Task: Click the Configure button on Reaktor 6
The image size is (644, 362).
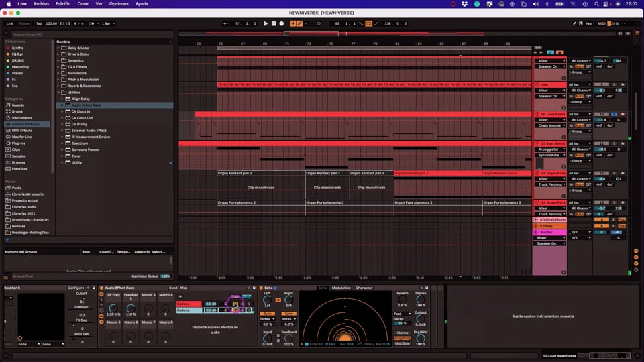Action: click(x=76, y=288)
